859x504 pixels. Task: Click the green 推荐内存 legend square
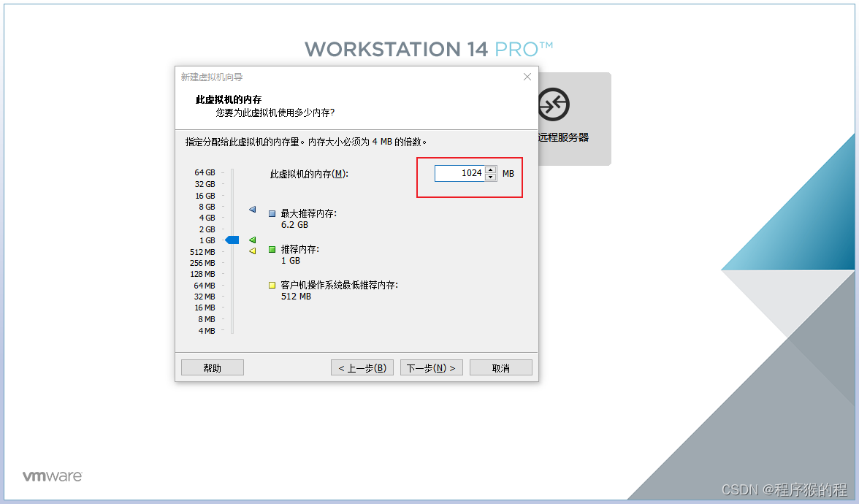tap(272, 250)
